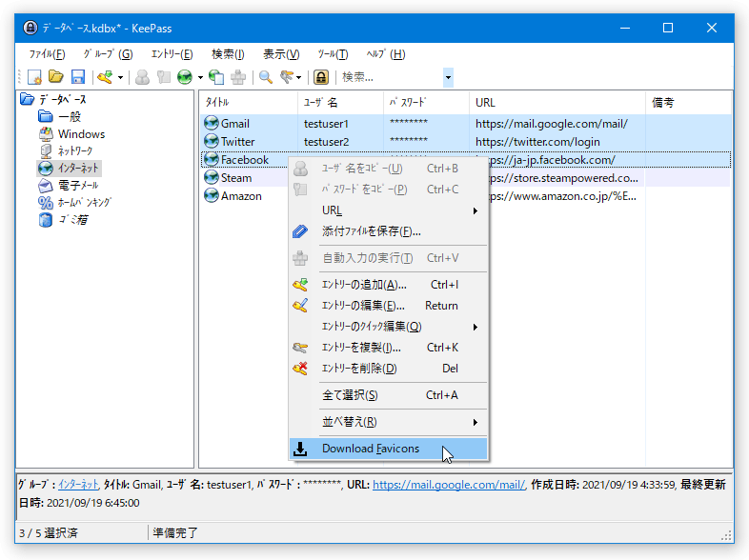The width and height of the screenshot is (749, 560).
Task: Expand the エントリーのクイック編集(Q) submenu
Action: pyautogui.click(x=389, y=327)
